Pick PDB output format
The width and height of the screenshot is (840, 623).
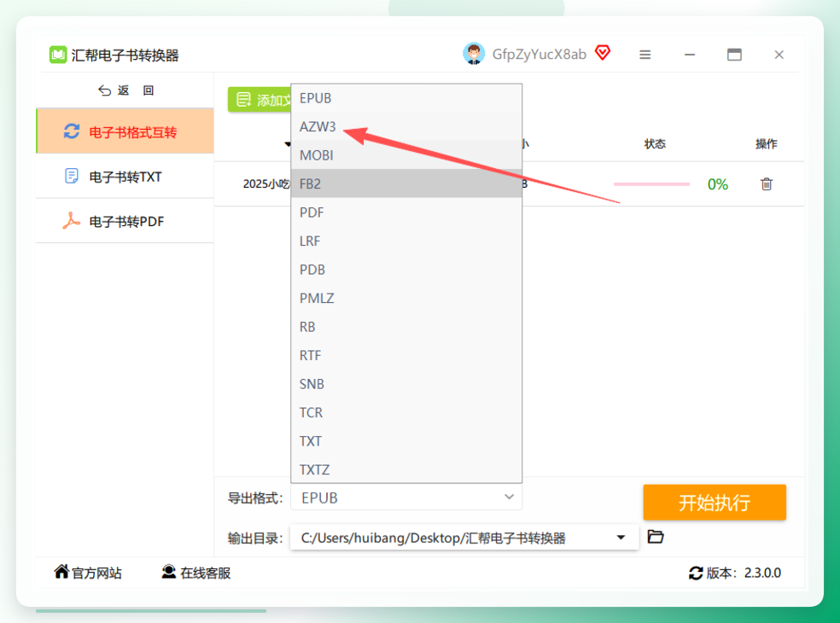(x=406, y=270)
